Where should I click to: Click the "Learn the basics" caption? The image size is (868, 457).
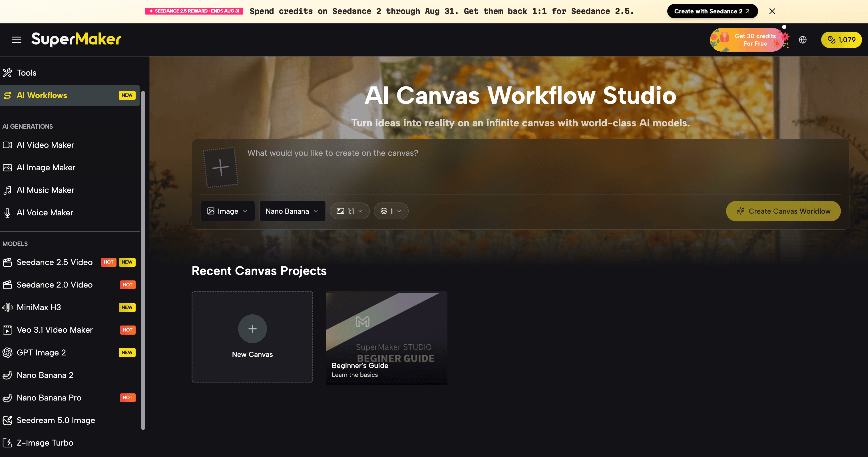click(x=355, y=375)
